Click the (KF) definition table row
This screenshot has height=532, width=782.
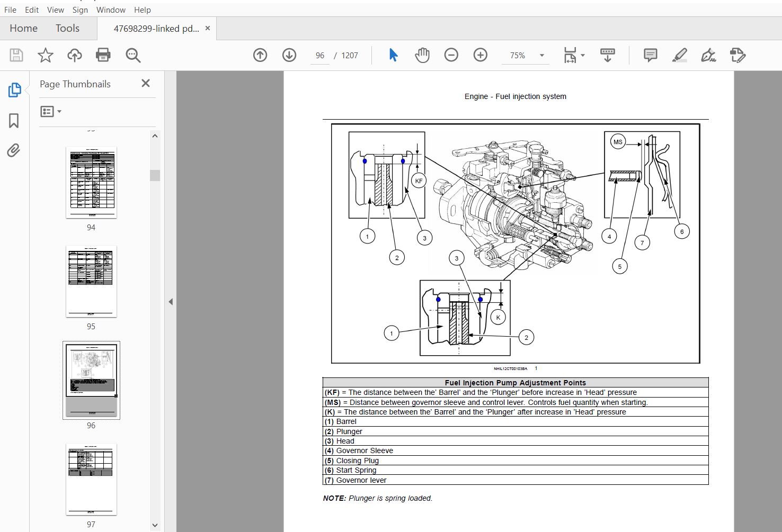pyautogui.click(x=516, y=392)
